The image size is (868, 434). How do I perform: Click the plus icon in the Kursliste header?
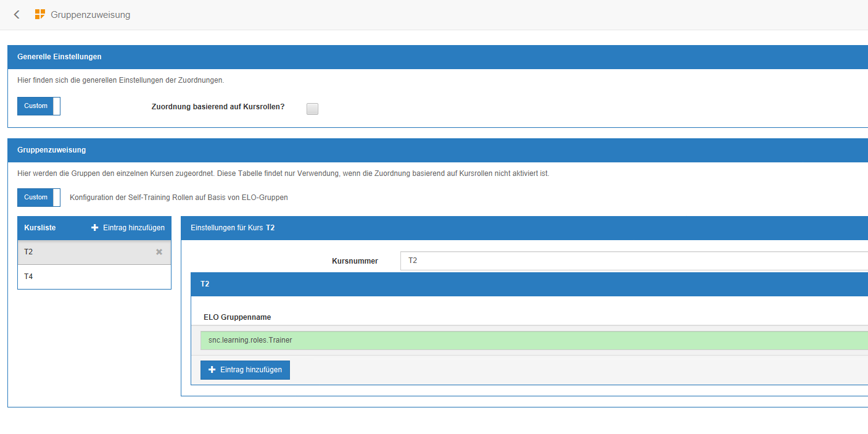click(95, 228)
